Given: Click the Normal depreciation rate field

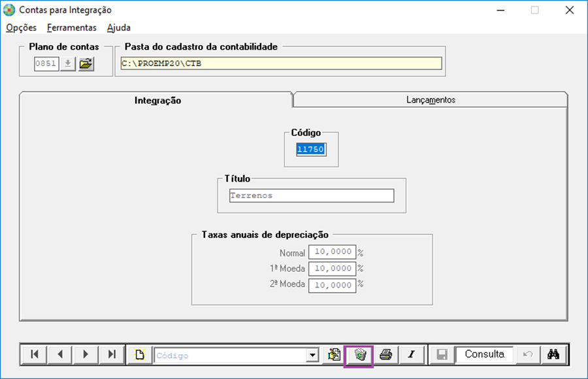Looking at the screenshot, I should (x=333, y=252).
